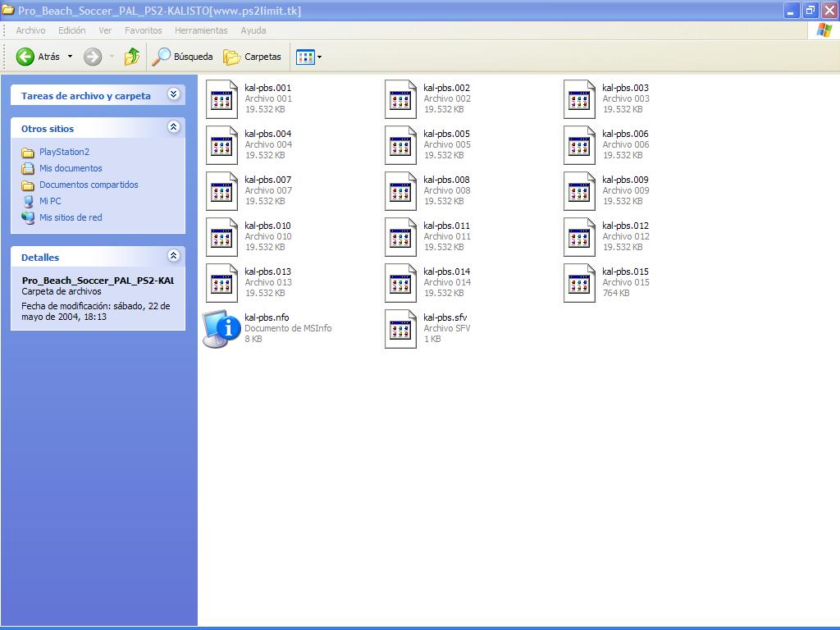Toggle the Carpetas folders pane

tap(252, 57)
